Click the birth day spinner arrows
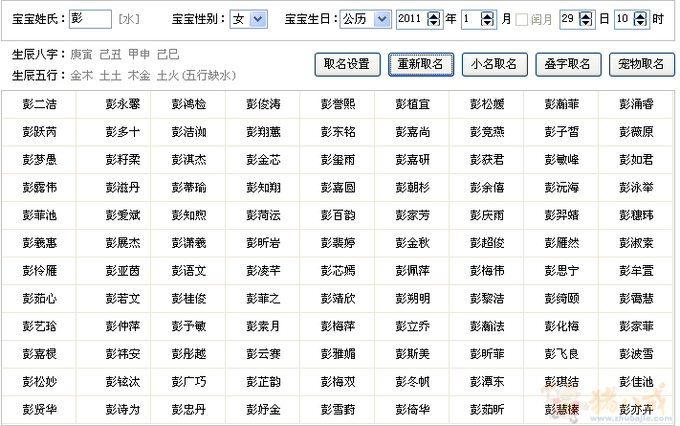 [586, 19]
